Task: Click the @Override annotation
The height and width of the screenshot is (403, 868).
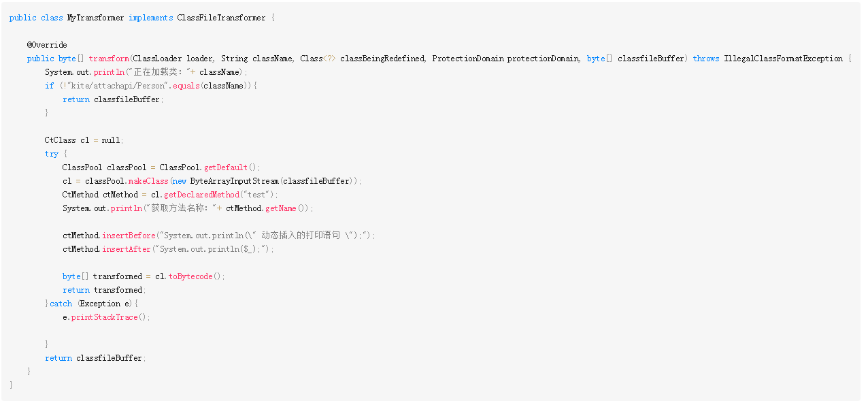Action: tap(47, 45)
